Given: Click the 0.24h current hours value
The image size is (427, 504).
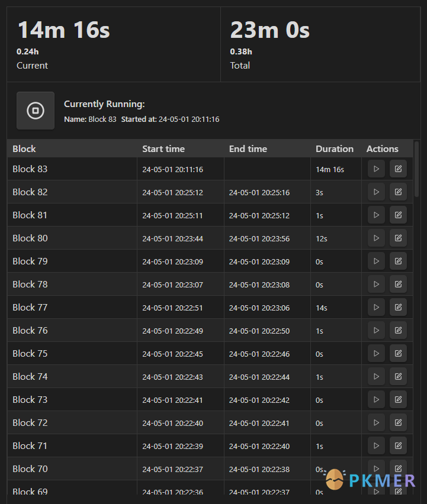Looking at the screenshot, I should (x=28, y=51).
